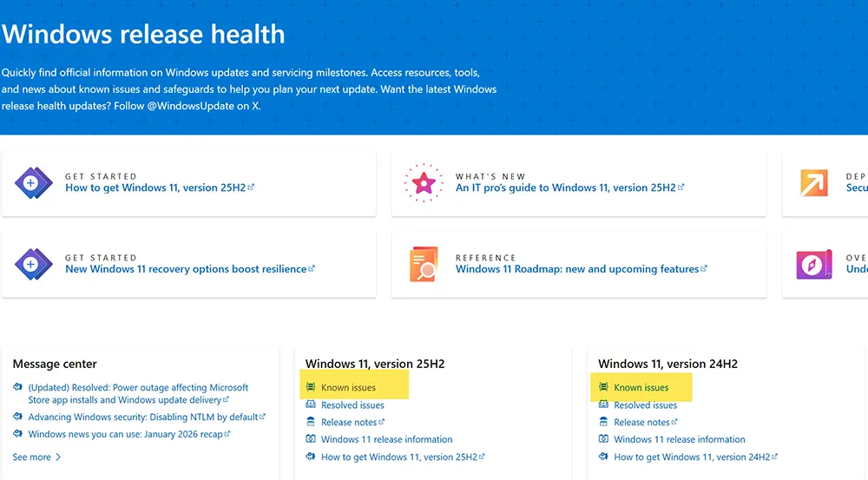Open Release notes under Windows 11 version 24H2
The width and height of the screenshot is (868, 480).
point(646,423)
